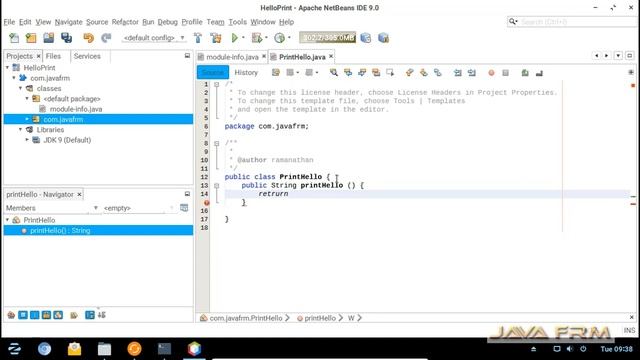This screenshot has height=360, width=640.
Task: Click the error marker at line 15
Action: [207, 202]
